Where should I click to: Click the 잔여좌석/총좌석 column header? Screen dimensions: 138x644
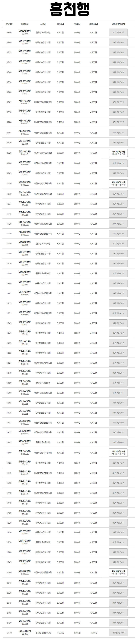[118, 24]
